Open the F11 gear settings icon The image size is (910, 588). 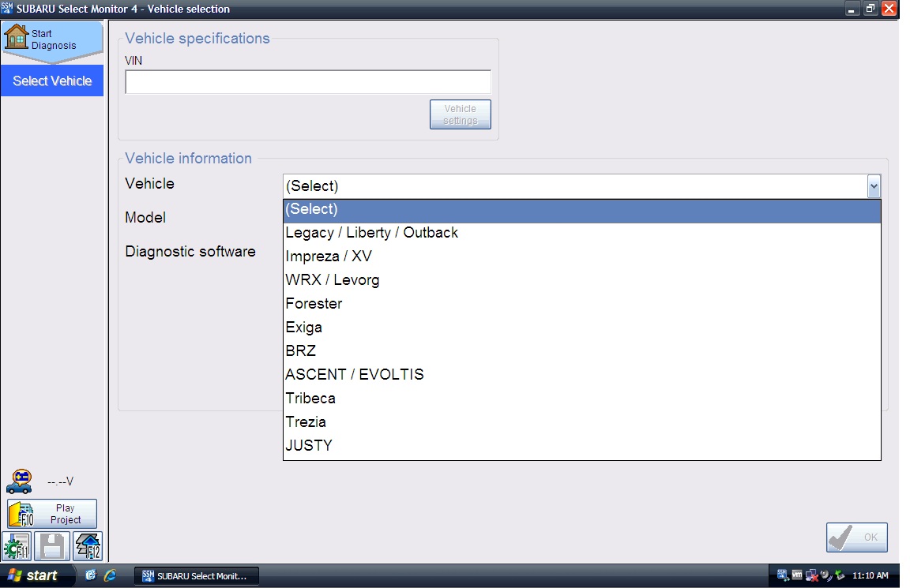[17, 546]
